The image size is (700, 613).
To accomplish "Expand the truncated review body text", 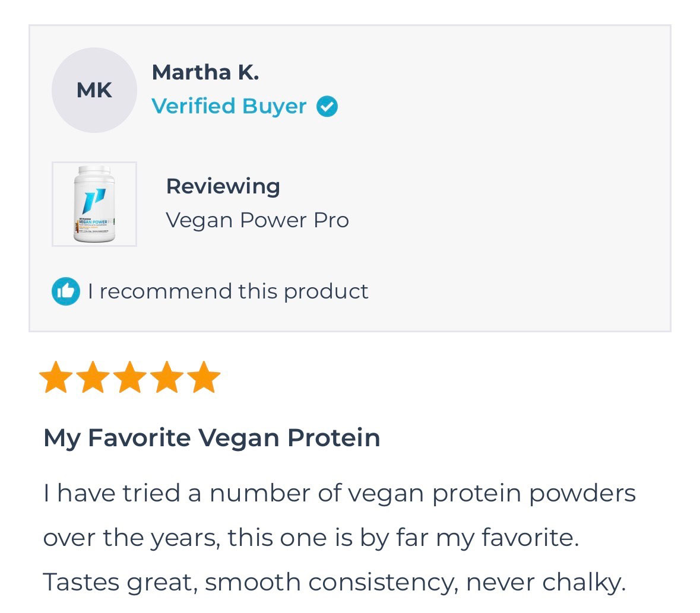I will 338,537.
